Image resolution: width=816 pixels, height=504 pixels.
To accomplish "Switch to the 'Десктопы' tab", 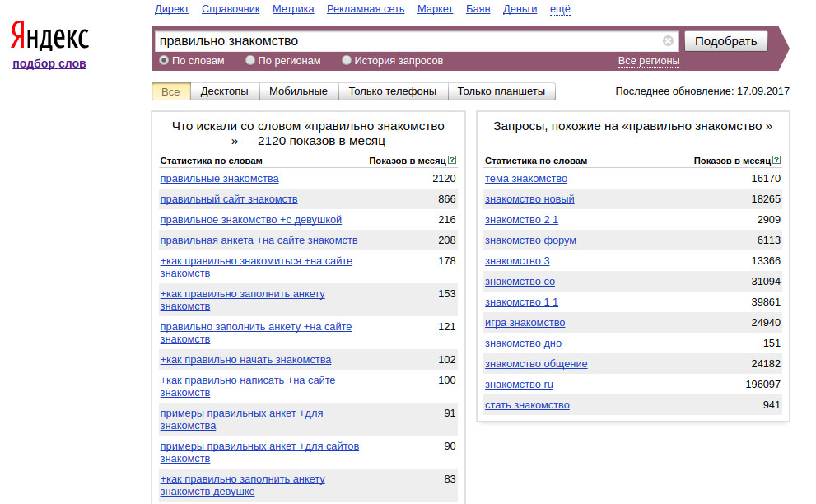I will coord(224,91).
